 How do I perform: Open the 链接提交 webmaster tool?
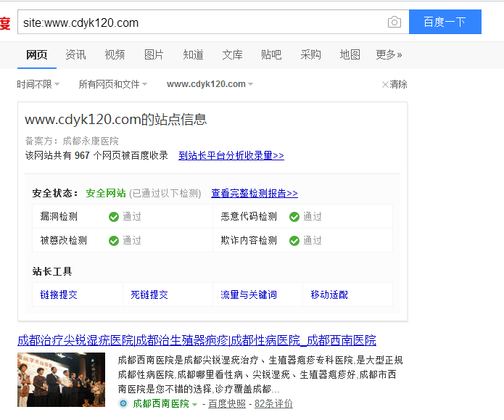(x=59, y=295)
